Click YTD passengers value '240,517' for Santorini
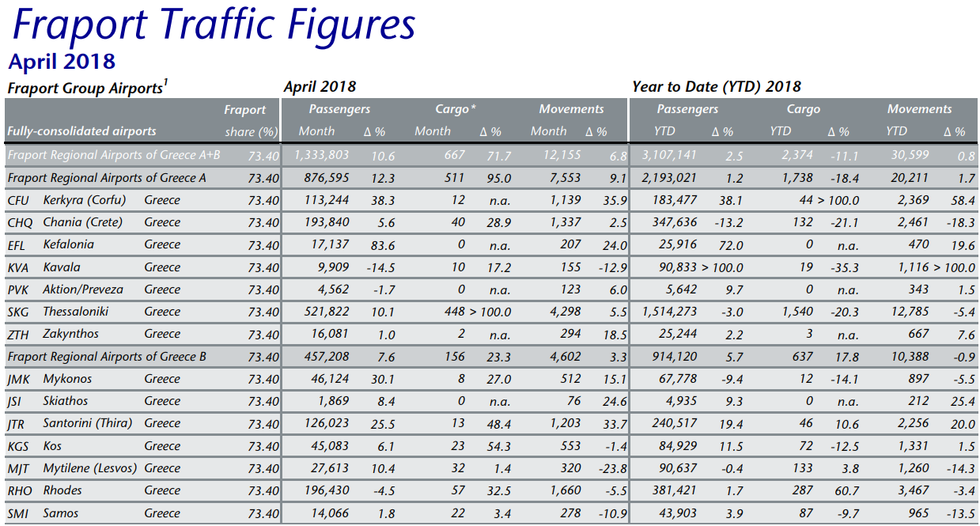 pyautogui.click(x=674, y=423)
